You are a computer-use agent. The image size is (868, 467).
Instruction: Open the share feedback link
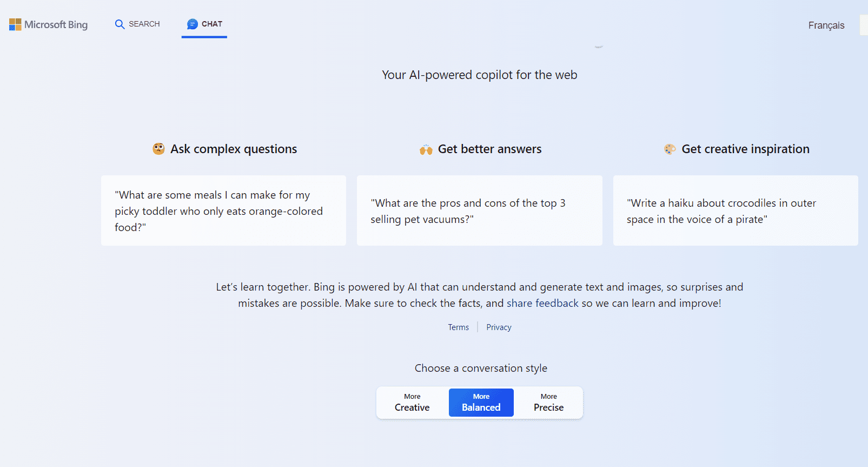(x=542, y=303)
